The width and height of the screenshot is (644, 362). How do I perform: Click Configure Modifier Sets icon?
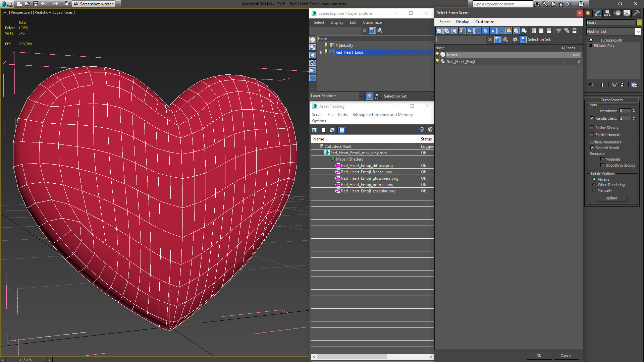[634, 85]
